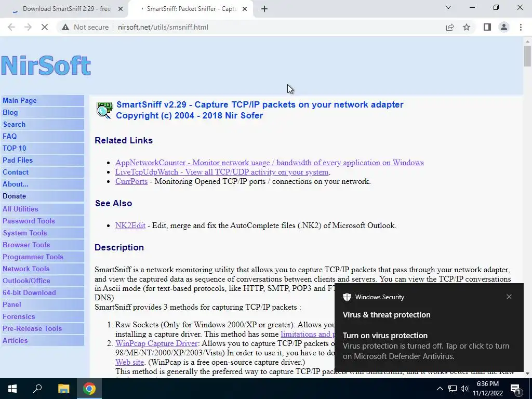Follow the limitations and link
Image resolution: width=532 pixels, height=399 pixels.
(308, 334)
